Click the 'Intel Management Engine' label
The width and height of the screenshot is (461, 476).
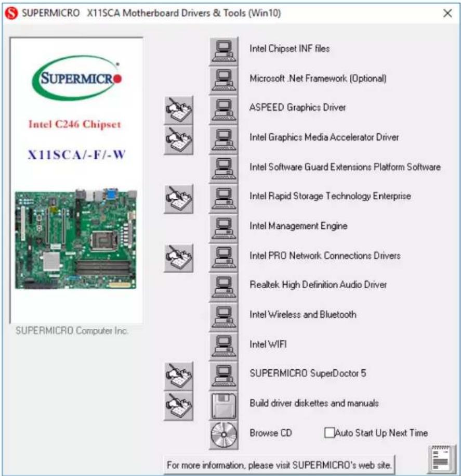pyautogui.click(x=298, y=226)
